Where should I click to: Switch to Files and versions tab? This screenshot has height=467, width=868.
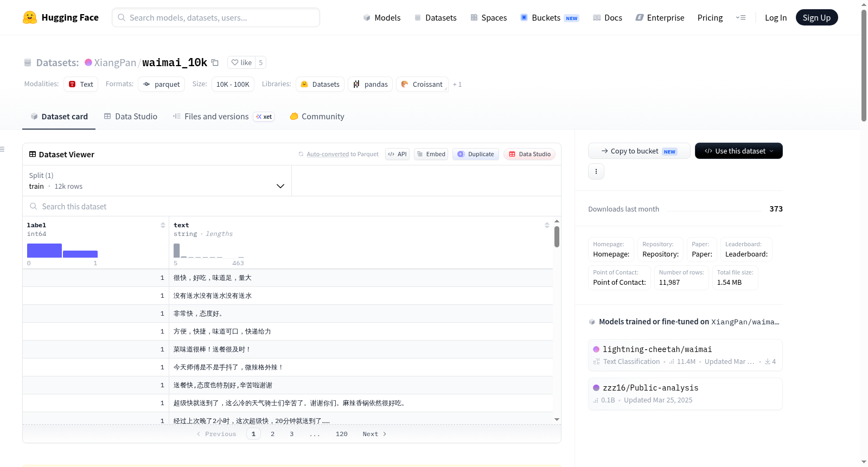tap(224, 116)
